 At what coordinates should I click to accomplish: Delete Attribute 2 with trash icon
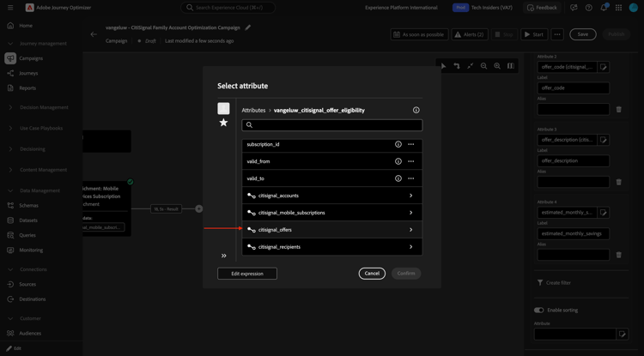pyautogui.click(x=619, y=110)
